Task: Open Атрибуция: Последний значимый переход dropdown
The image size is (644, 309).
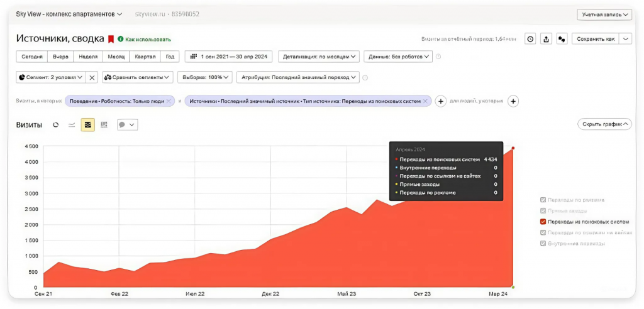Action: [297, 77]
